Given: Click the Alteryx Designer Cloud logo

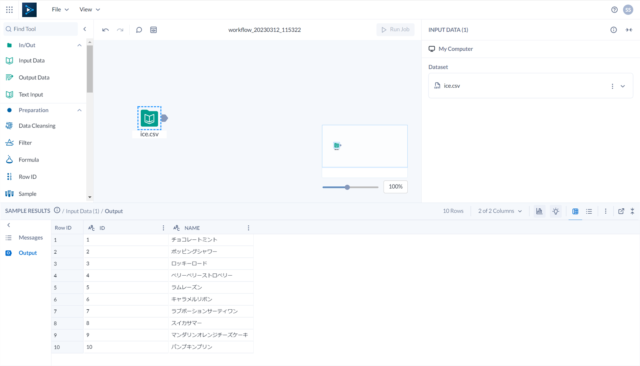Looking at the screenshot, I should point(29,9).
